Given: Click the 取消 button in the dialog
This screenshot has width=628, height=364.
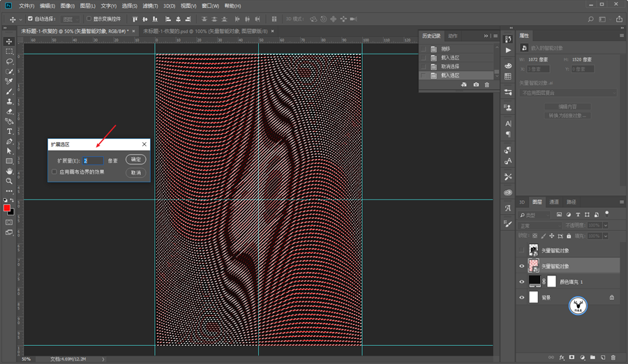Looking at the screenshot, I should (135, 172).
